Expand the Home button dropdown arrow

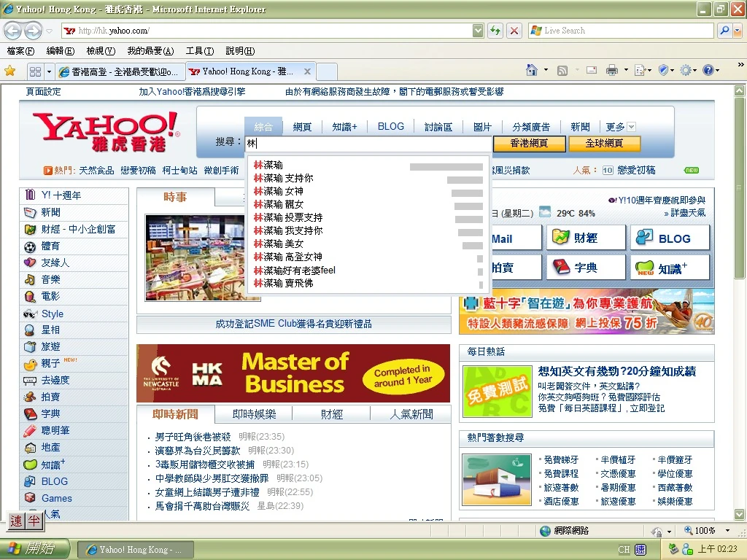[x=546, y=71]
